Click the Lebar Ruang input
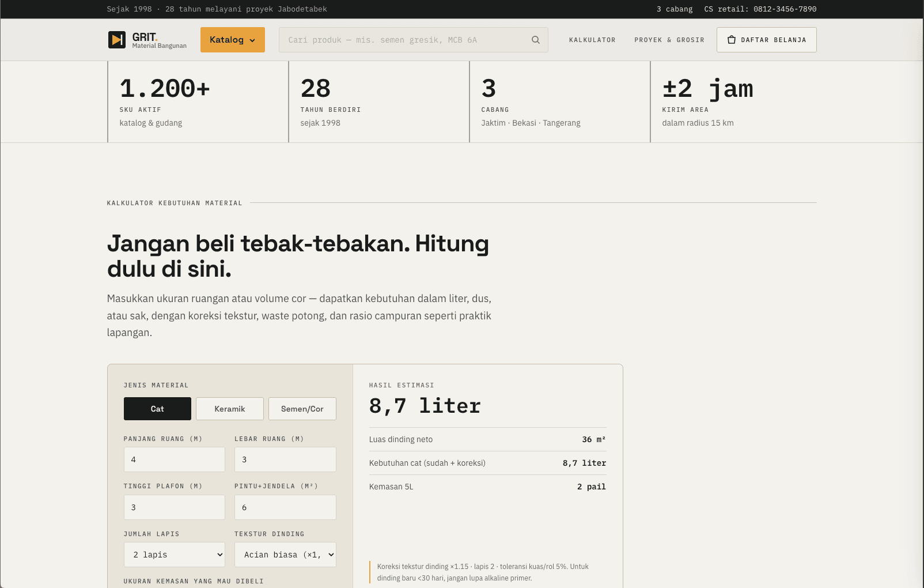 coord(285,459)
